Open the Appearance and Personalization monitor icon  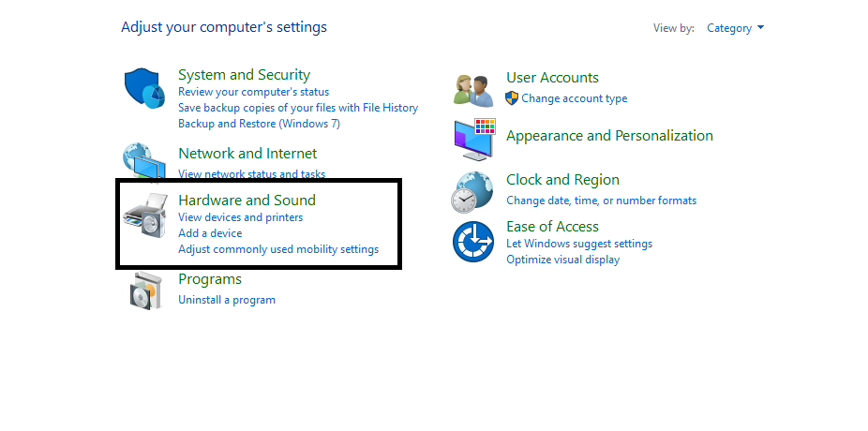click(474, 139)
